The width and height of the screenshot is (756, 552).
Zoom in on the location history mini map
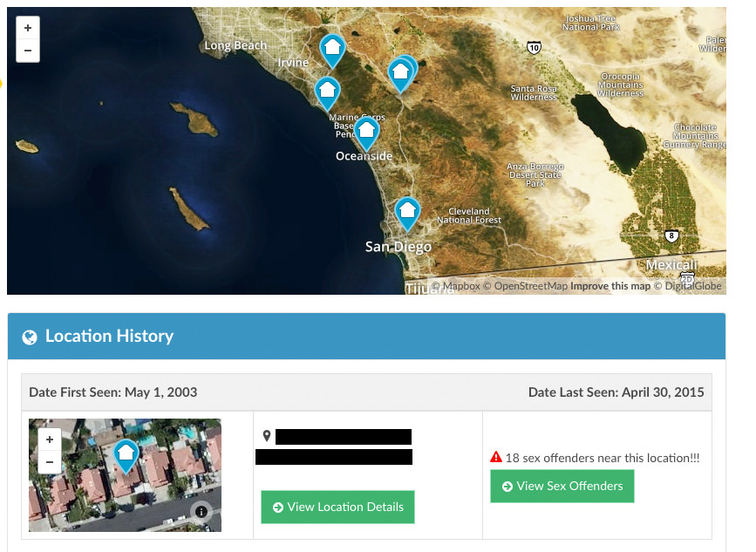tap(50, 440)
